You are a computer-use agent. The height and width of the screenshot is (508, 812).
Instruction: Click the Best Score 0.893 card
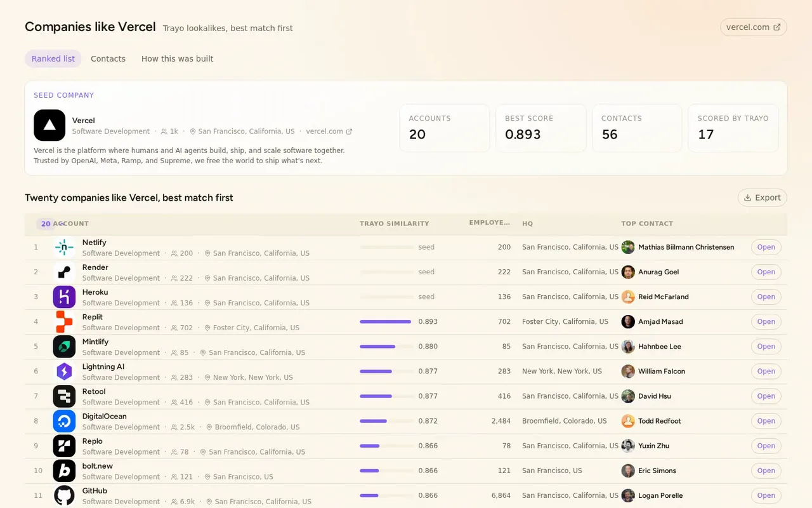(540, 128)
